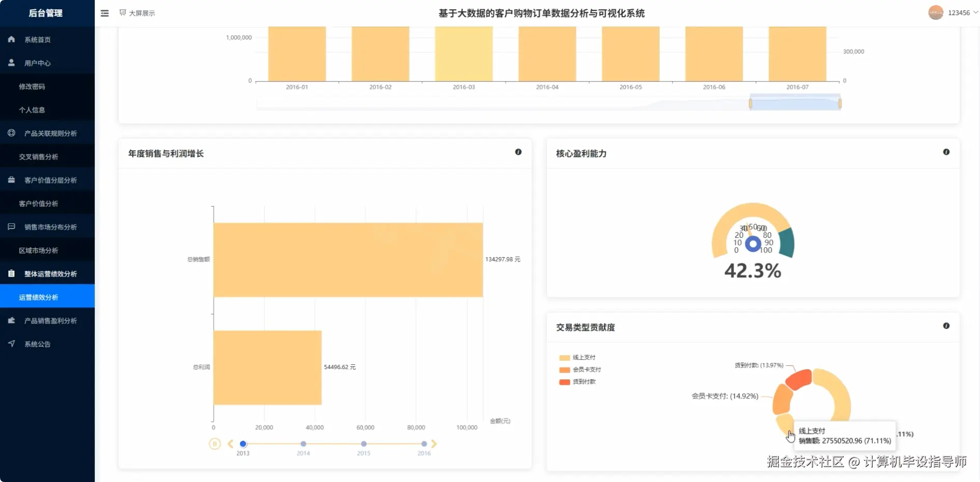Click the 货到付款: (13.97%) pie label

(x=759, y=365)
